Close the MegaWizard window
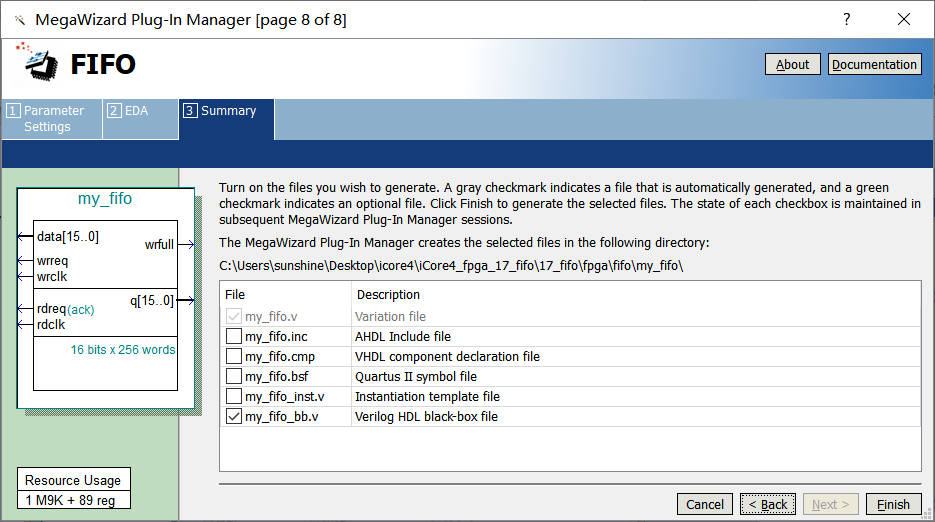This screenshot has height=522, width=935. point(904,19)
